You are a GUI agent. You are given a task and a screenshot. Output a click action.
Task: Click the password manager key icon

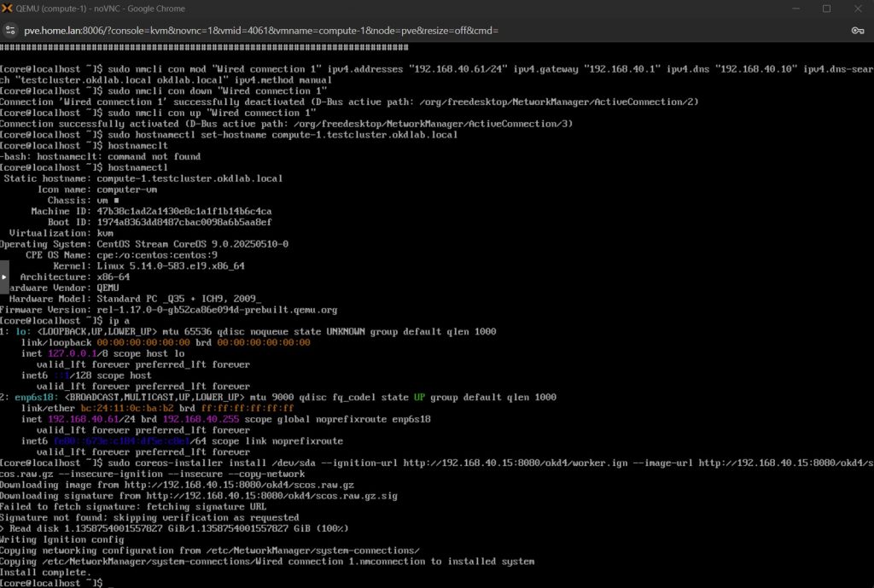click(x=857, y=30)
